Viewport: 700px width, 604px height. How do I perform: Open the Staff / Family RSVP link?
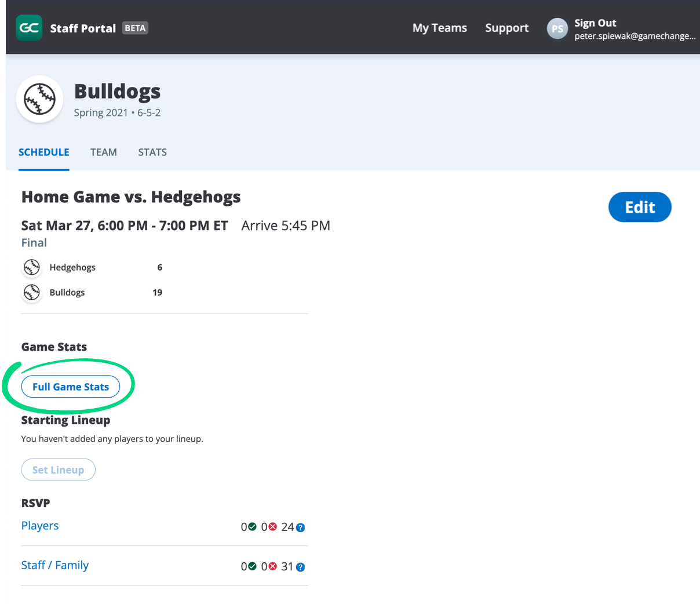(x=55, y=565)
